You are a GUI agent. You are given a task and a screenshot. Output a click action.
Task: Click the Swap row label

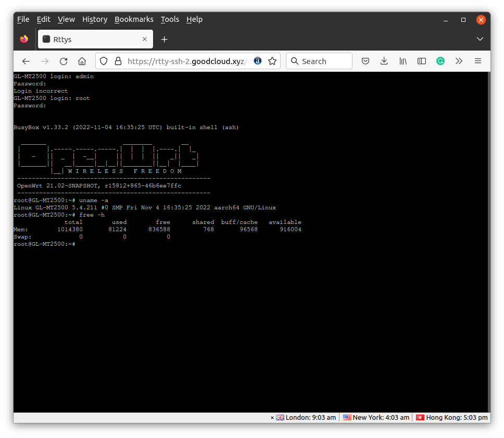[22, 237]
